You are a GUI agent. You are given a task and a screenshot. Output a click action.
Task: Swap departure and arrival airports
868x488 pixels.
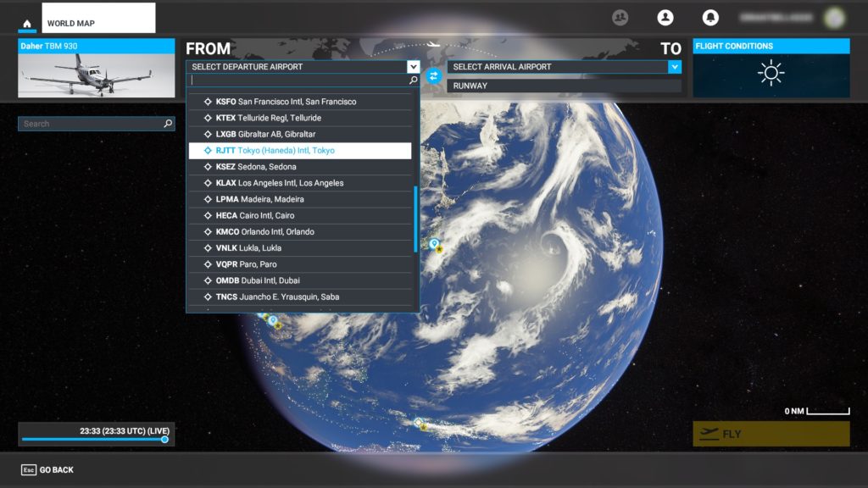433,75
